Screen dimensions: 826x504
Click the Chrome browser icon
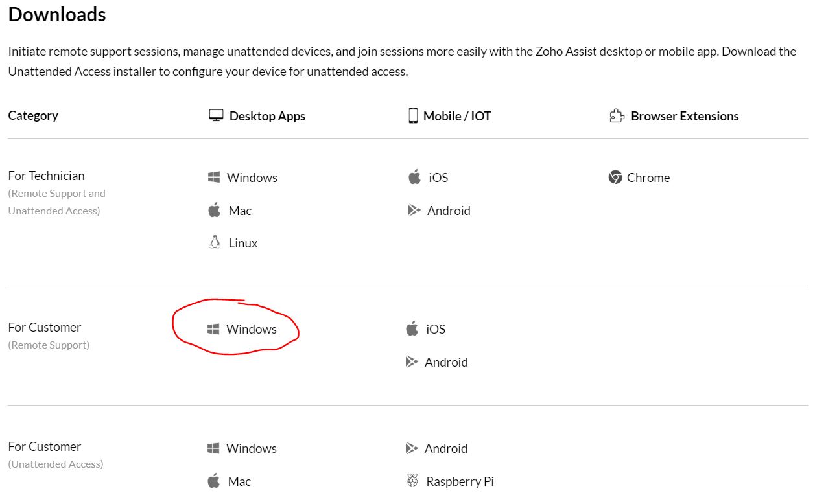point(615,178)
